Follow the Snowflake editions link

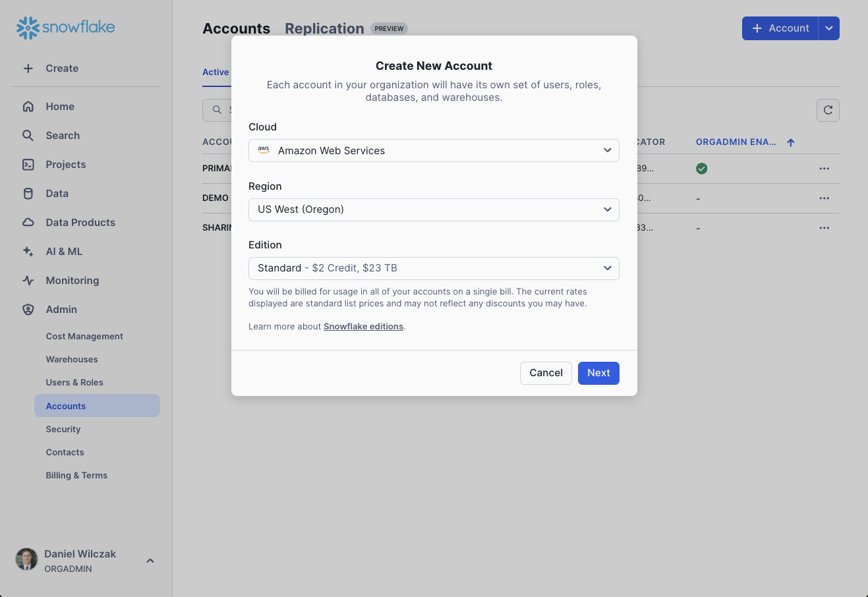tap(363, 327)
